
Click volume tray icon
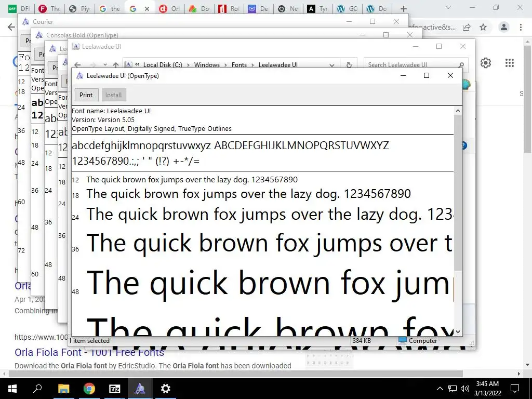(465, 389)
